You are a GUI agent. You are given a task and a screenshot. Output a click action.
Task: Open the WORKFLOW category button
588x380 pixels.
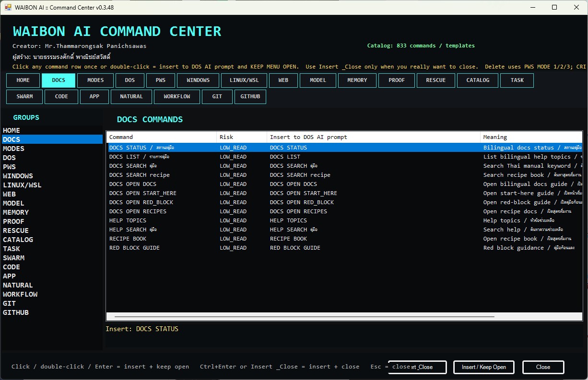point(177,97)
